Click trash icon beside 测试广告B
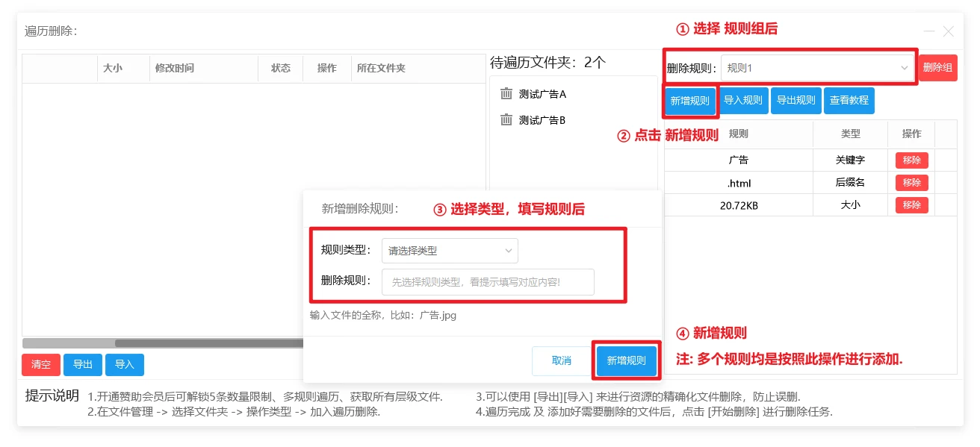 point(506,120)
